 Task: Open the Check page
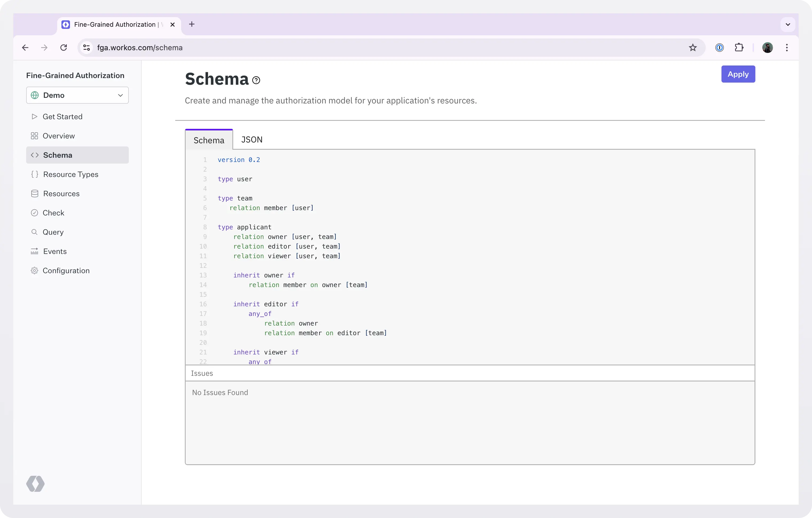click(77, 213)
